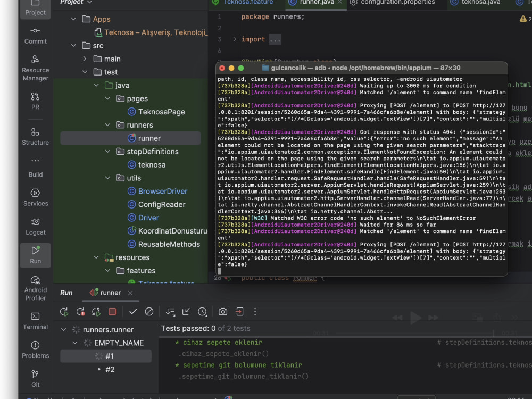Image resolution: width=532 pixels, height=399 pixels.
Task: Open the Commit tool window
Action: pos(35,36)
